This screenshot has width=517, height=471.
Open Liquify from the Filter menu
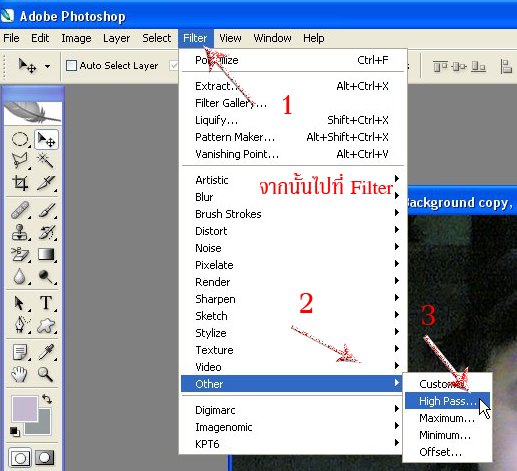pos(292,120)
